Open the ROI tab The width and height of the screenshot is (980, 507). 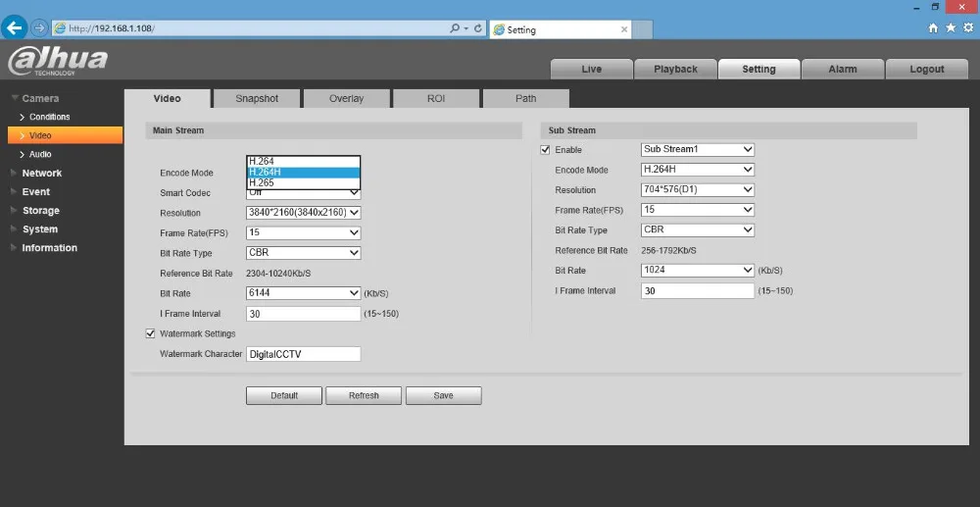pyautogui.click(x=436, y=98)
